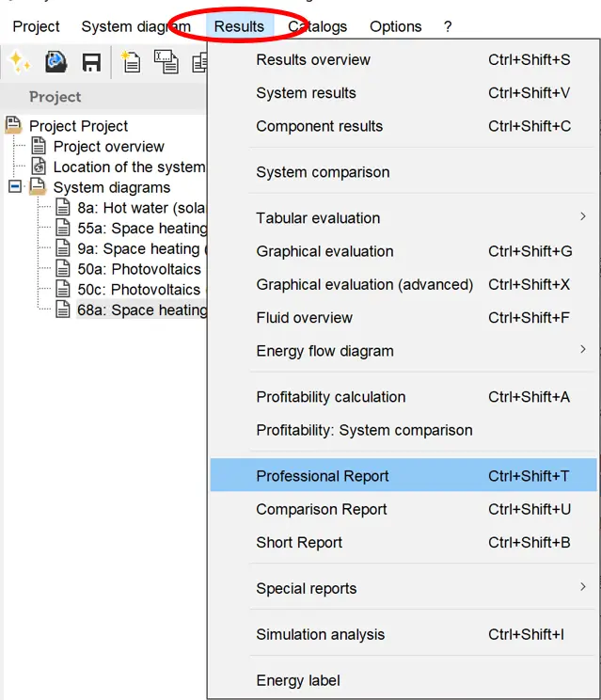The height and width of the screenshot is (700, 601).
Task: Click the System diagrams folder icon
Action: [39, 187]
